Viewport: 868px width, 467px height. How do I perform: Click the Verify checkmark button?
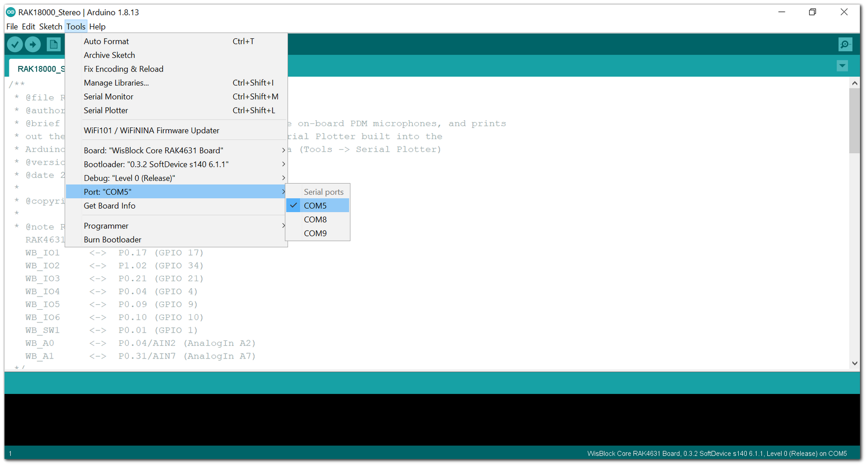tap(15, 44)
